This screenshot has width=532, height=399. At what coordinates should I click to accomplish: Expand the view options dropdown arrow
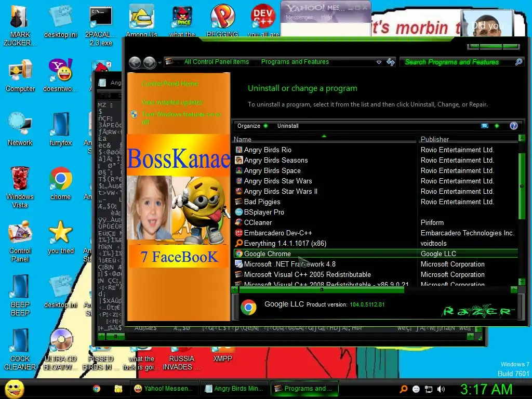pos(497,126)
